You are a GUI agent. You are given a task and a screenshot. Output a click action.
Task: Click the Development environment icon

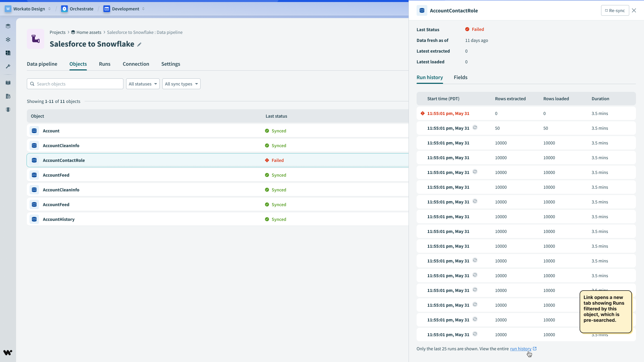point(107,9)
